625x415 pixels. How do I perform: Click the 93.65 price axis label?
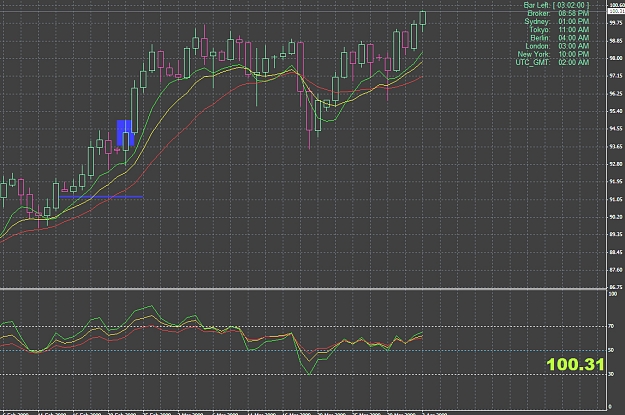[616, 147]
